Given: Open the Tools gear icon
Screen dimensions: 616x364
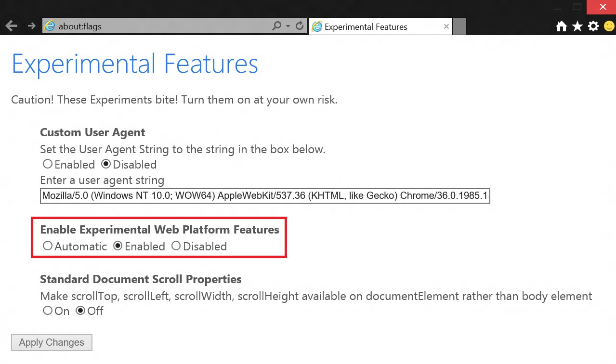Looking at the screenshot, I should click(x=593, y=26).
